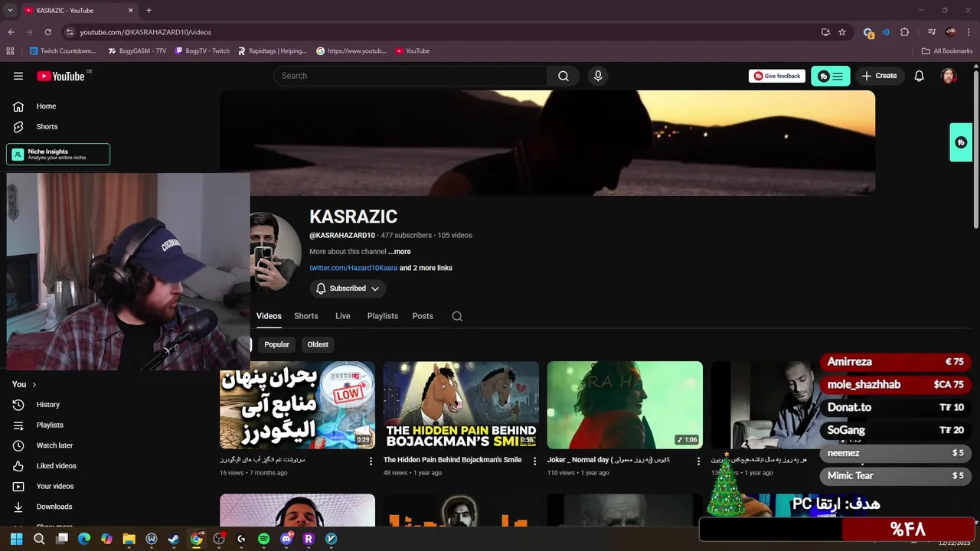Click into the YouTube search field

410,76
